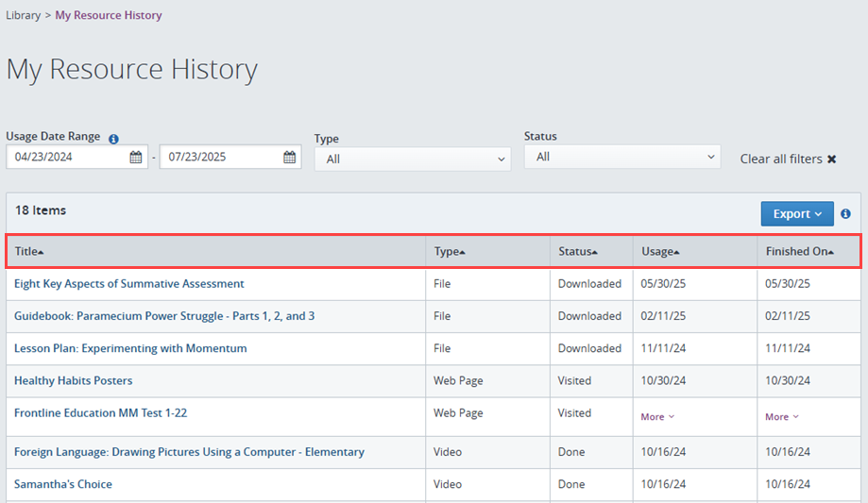This screenshot has width=868, height=503.
Task: Click Done status in Samantha's Choice row
Action: 571,484
